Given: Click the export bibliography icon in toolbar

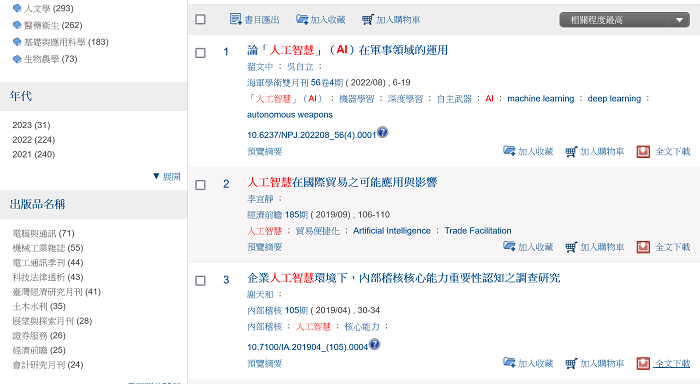Looking at the screenshot, I should coord(236,19).
